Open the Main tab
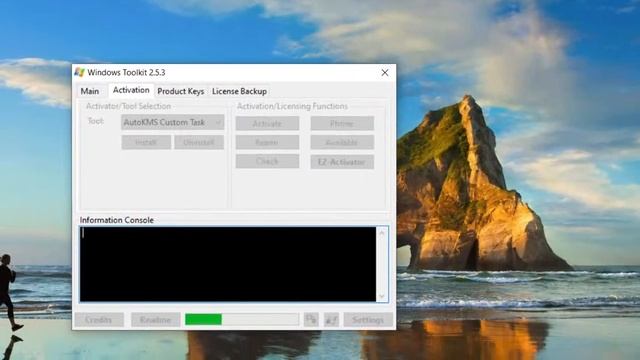 click(x=90, y=91)
